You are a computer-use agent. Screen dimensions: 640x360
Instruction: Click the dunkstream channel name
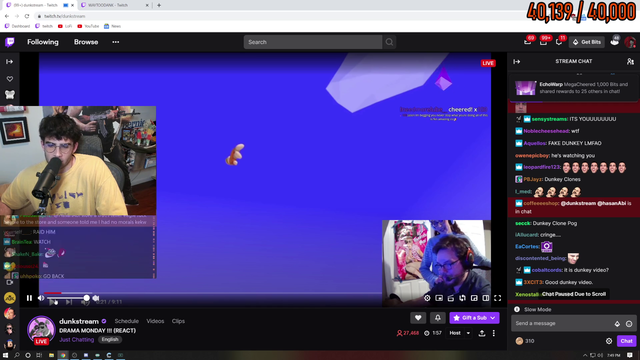[x=79, y=321]
